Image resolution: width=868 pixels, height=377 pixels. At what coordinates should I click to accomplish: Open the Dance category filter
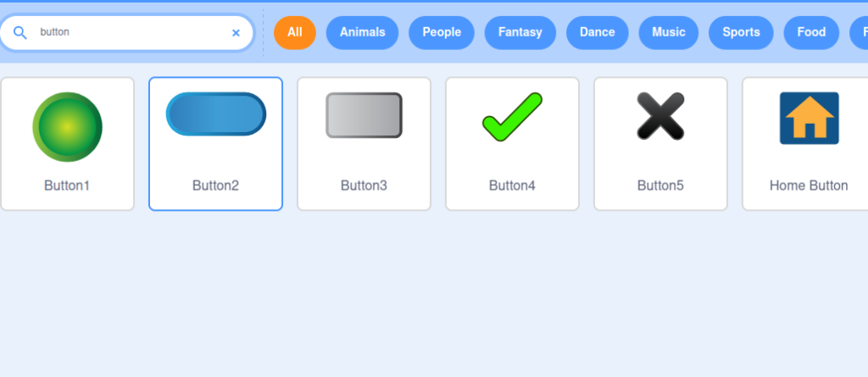coord(597,32)
